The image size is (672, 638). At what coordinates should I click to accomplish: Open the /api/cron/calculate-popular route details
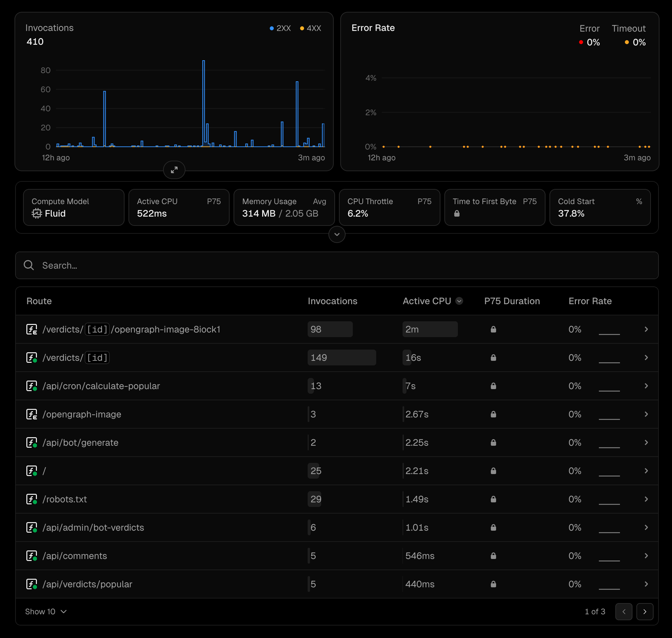click(646, 385)
